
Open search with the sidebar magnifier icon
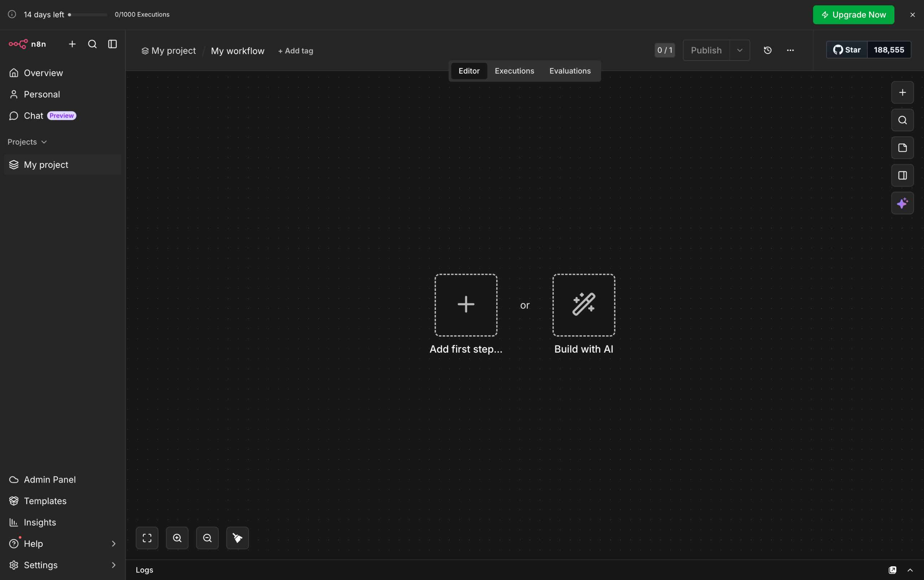(92, 44)
